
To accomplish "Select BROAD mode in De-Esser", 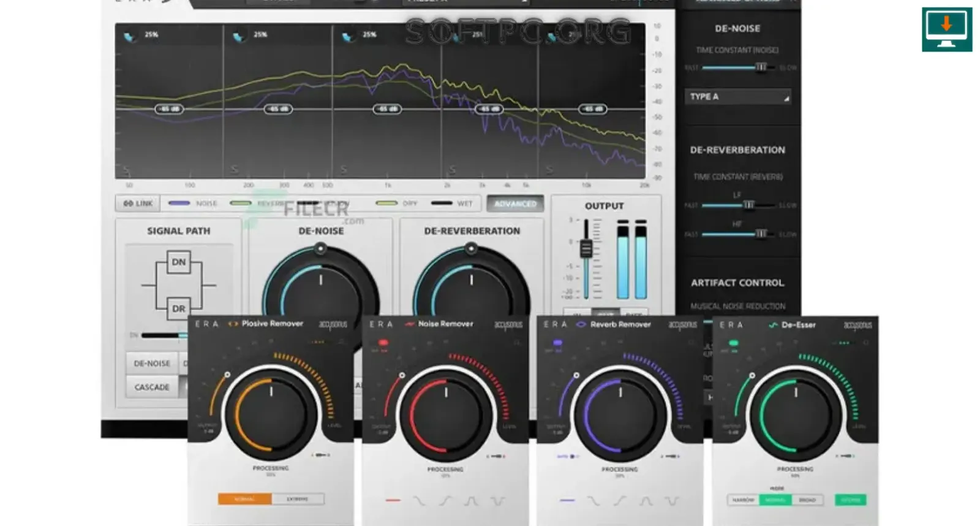I will 807,500.
